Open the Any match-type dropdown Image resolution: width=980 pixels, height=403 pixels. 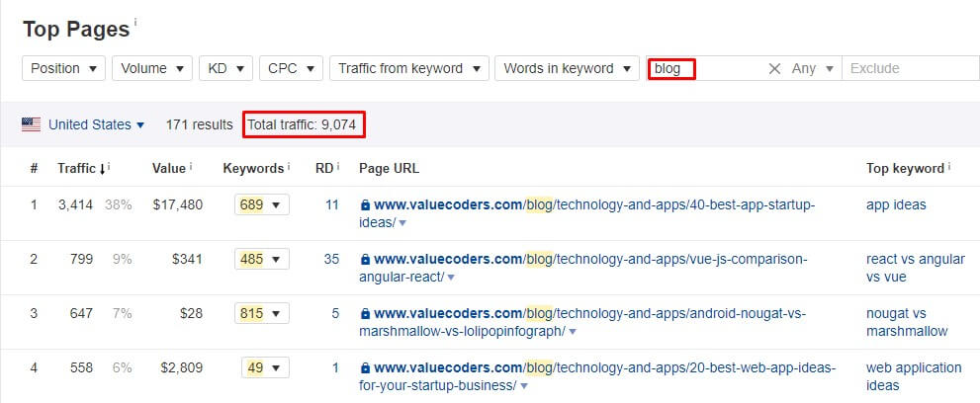[x=813, y=68]
